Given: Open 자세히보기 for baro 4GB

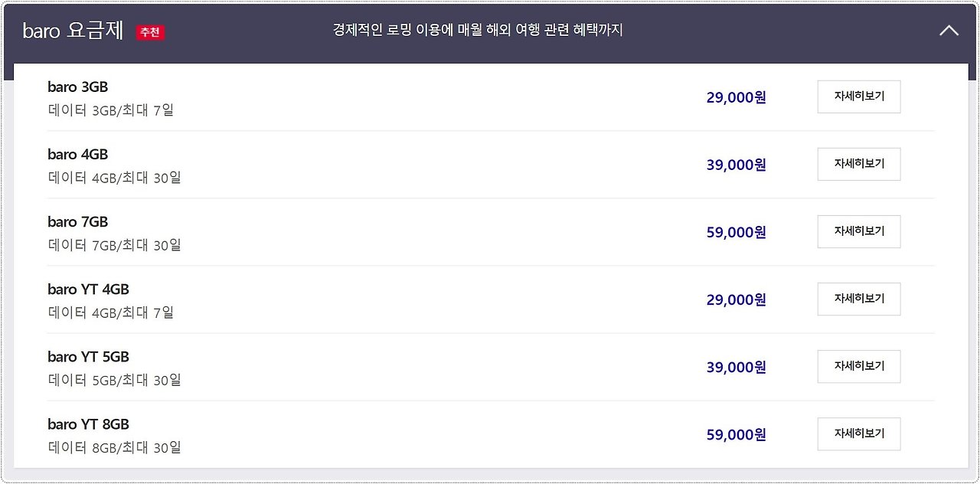Looking at the screenshot, I should [859, 164].
